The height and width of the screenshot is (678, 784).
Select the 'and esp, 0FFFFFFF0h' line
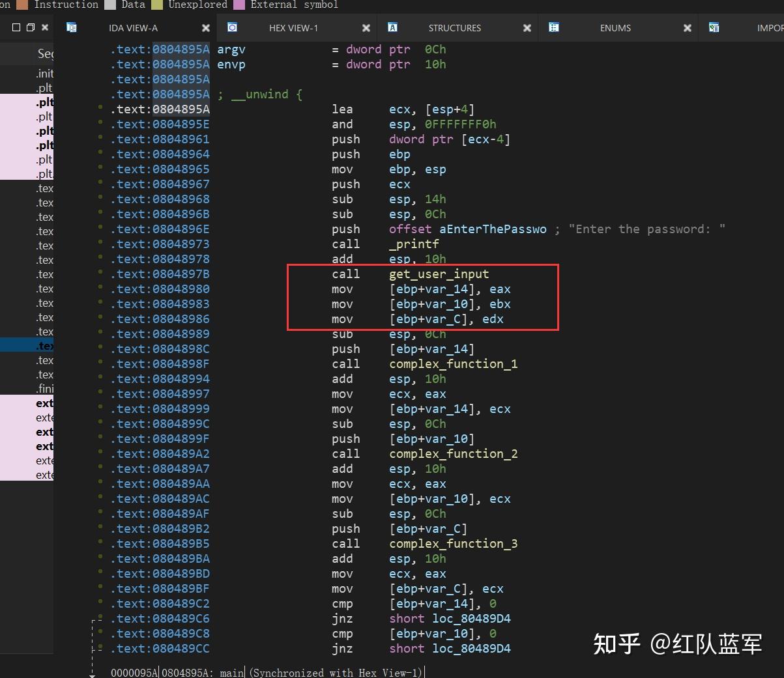coord(414,124)
